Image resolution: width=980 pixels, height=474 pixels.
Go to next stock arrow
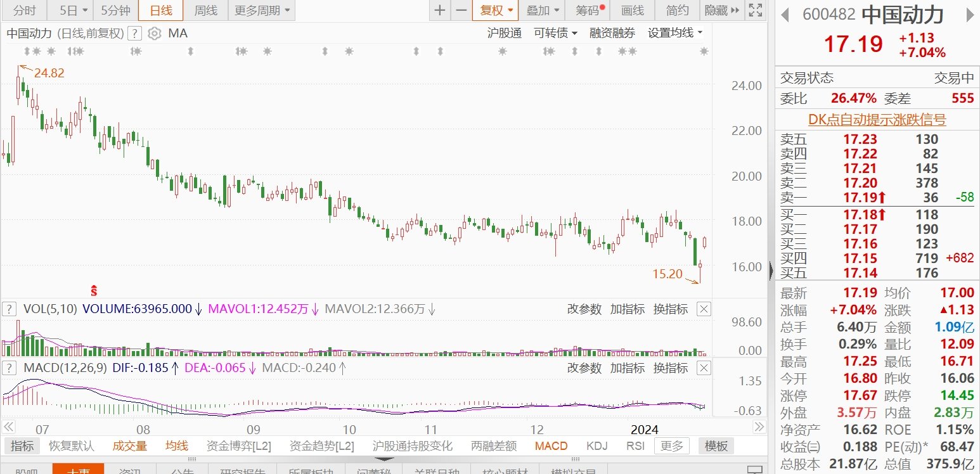coord(969,15)
